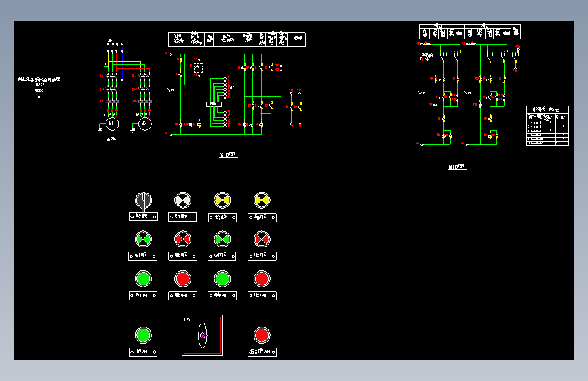The image size is (588, 381).
Task: Click the rightmost red crossed indicator lamp
Action: point(262,239)
